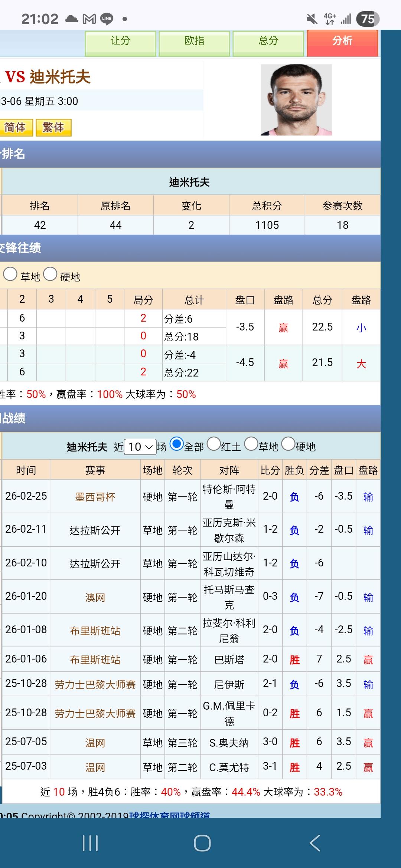Tap the cloud notification icon in status bar
The image size is (401, 868).
(x=71, y=19)
